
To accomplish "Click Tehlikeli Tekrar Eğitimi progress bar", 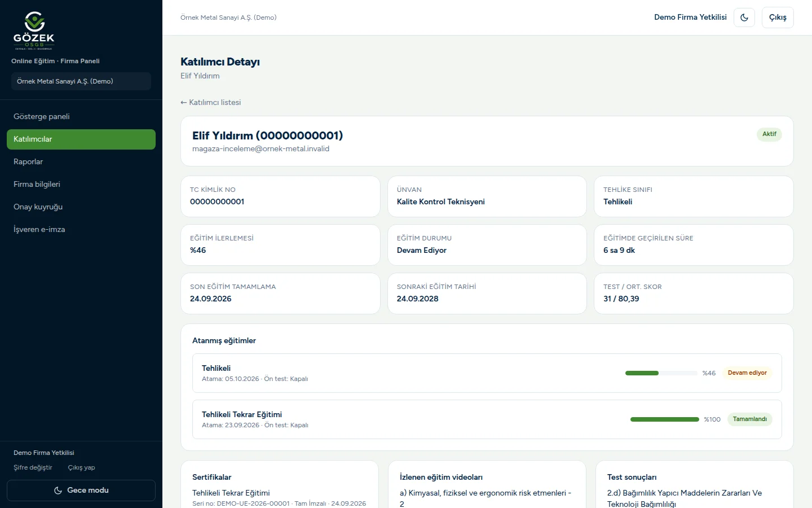I will point(665,419).
